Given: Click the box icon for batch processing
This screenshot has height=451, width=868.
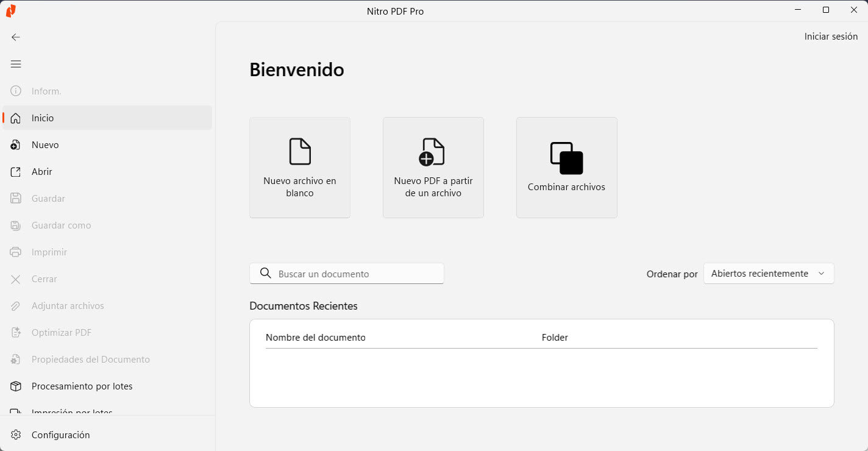Looking at the screenshot, I should (x=16, y=386).
